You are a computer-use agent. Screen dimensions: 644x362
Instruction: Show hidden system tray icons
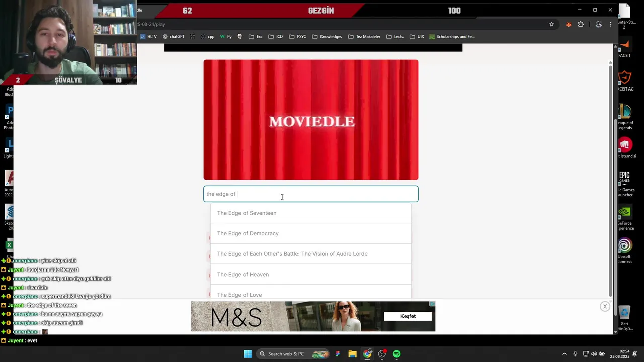[564, 354]
